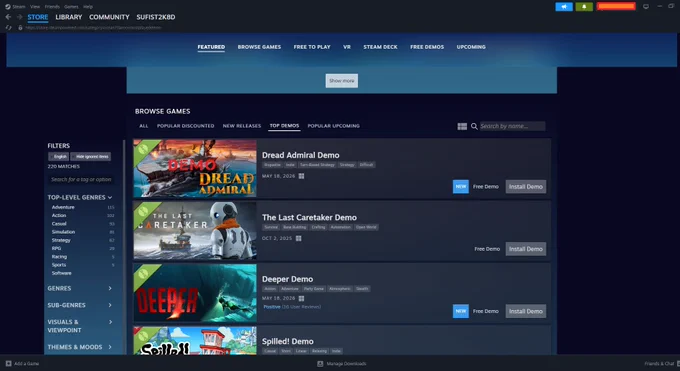Viewport: 680px width, 371px height.
Task: Switch to the New Releases tab
Action: [x=242, y=126]
